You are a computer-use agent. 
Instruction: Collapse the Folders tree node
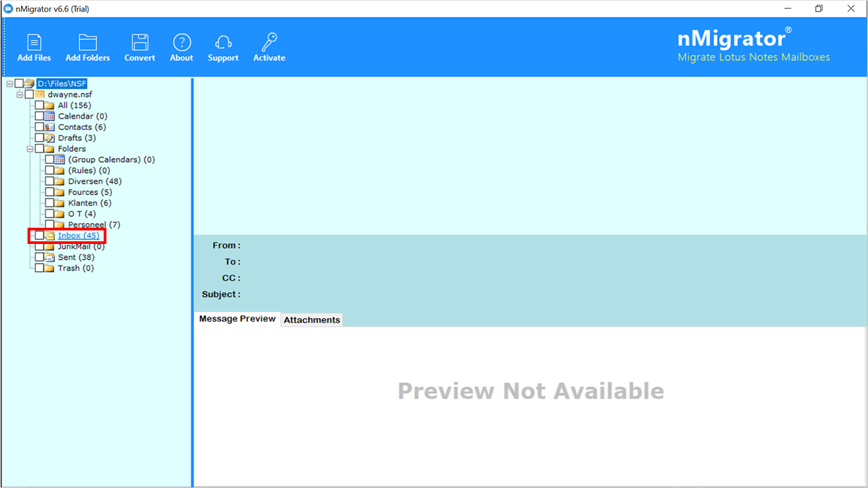(30, 148)
